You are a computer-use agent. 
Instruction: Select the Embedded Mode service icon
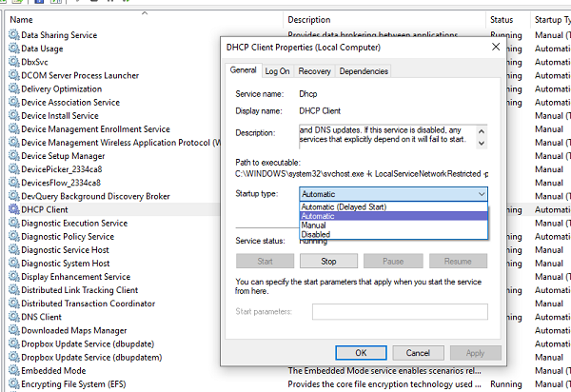point(14,370)
